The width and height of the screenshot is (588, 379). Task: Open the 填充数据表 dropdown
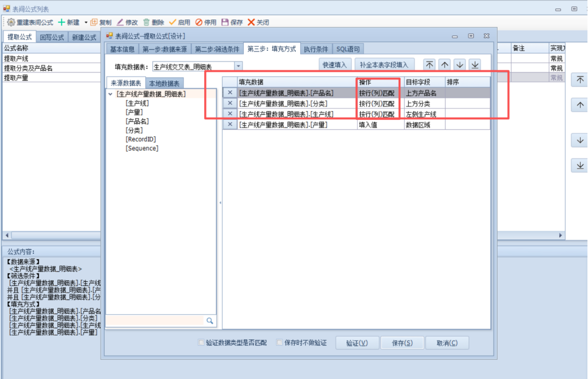click(x=238, y=67)
